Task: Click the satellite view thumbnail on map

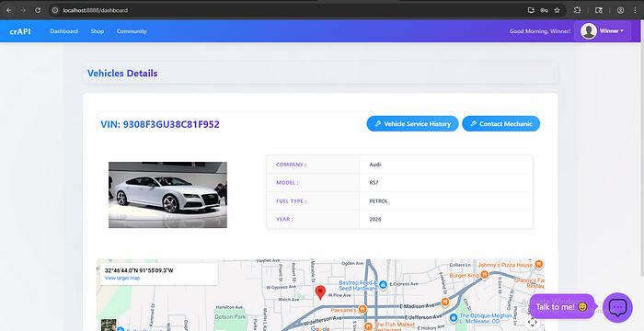Action: point(109,325)
